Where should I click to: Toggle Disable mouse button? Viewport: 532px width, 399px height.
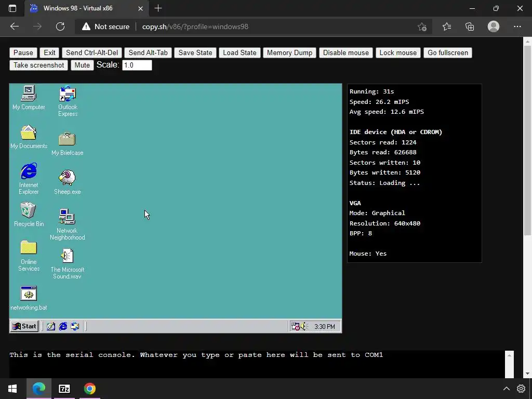tap(345, 52)
